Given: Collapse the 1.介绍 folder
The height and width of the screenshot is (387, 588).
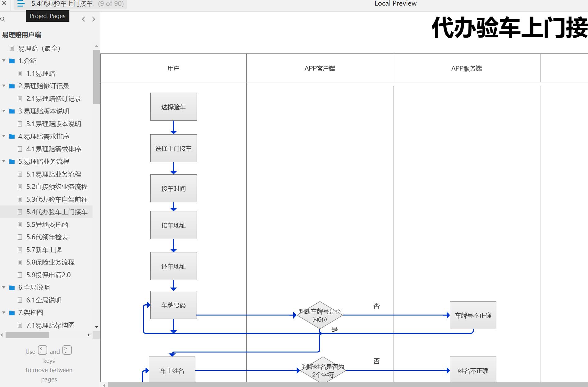Looking at the screenshot, I should tap(4, 61).
